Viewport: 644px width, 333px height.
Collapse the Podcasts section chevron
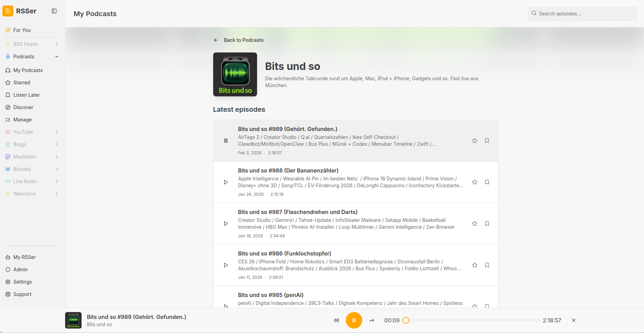pos(57,56)
